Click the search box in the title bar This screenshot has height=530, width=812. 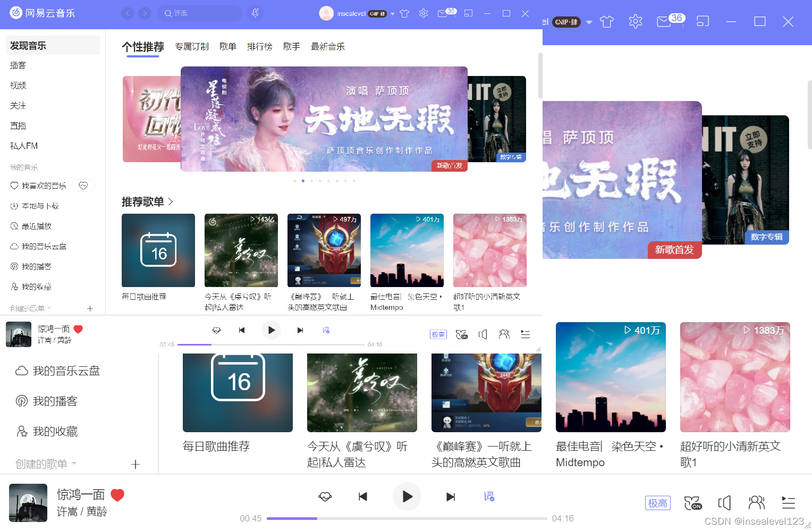click(200, 13)
